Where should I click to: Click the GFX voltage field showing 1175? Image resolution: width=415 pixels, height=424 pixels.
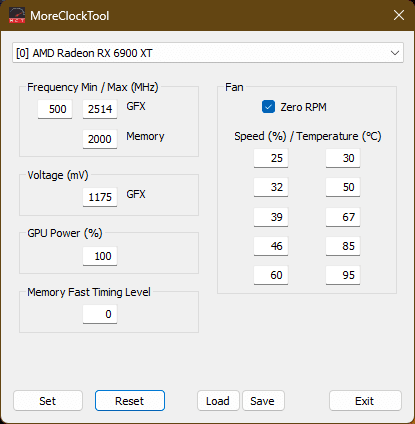click(100, 197)
